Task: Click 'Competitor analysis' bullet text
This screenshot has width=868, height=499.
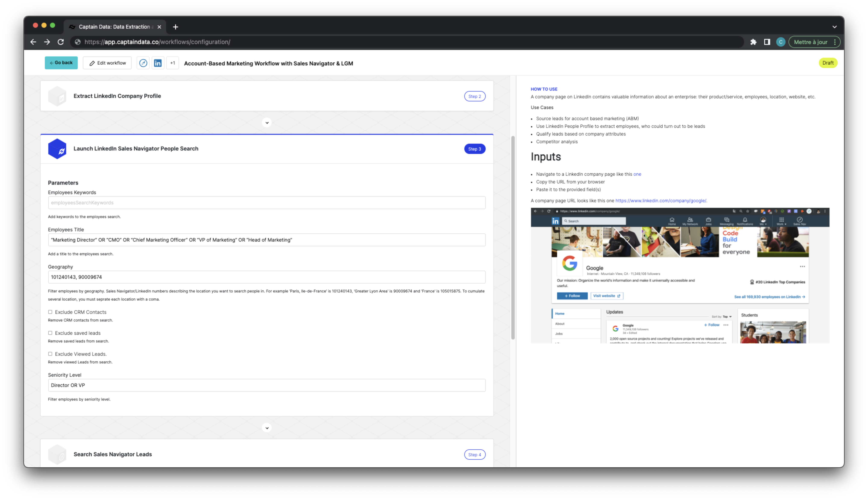Action: [x=557, y=142]
